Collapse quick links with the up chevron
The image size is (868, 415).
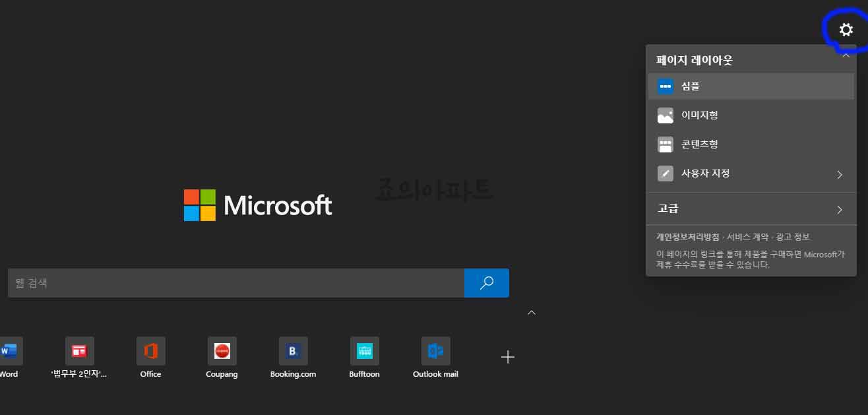532,312
